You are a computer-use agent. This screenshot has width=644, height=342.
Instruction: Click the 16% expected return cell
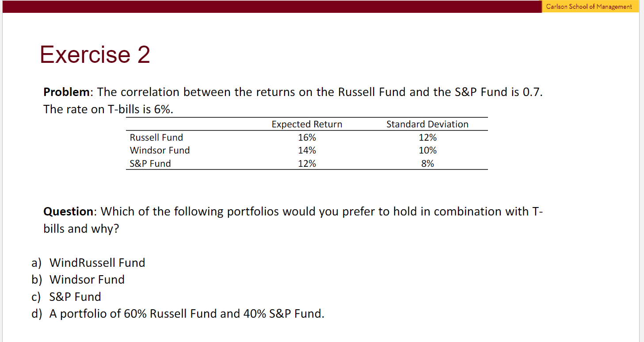pos(307,138)
